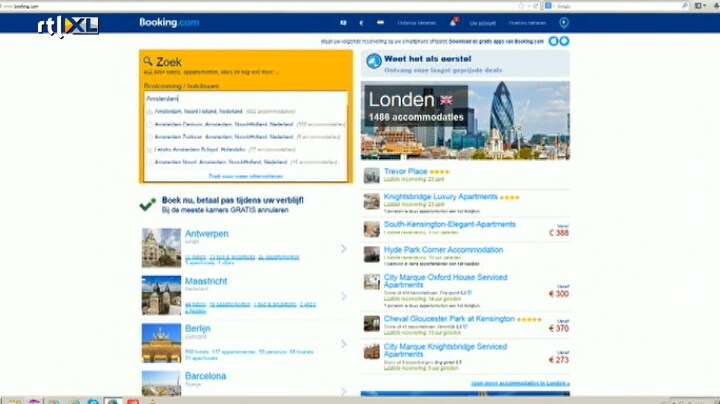Click the destination search input field
720x404 pixels.
coord(245,98)
